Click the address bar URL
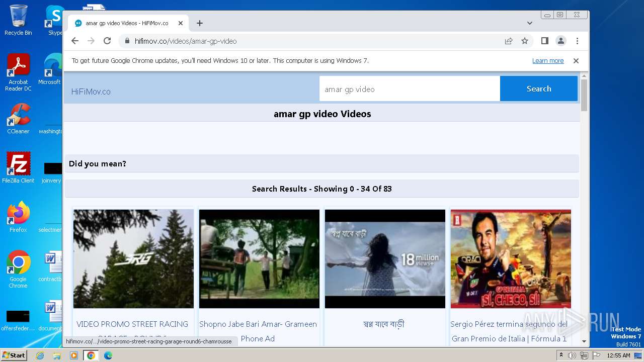Screen dimensions: 644x362 pos(186,41)
